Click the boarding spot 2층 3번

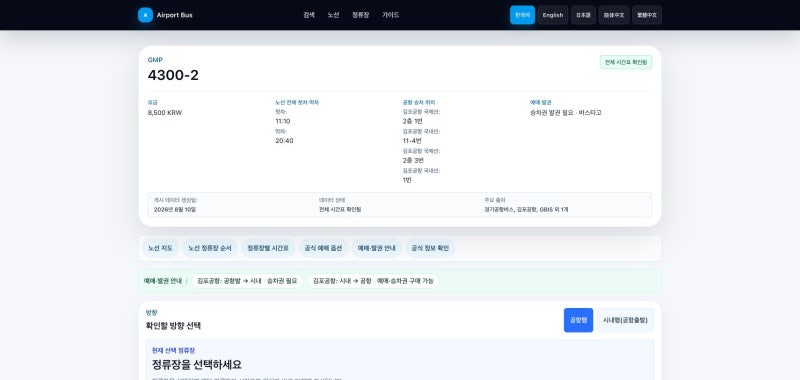(413, 160)
